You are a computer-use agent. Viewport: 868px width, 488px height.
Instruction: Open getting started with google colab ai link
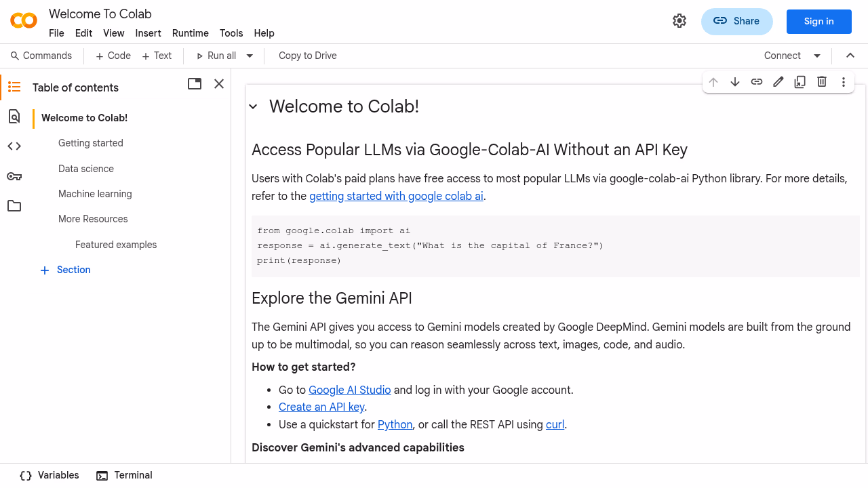(397, 196)
